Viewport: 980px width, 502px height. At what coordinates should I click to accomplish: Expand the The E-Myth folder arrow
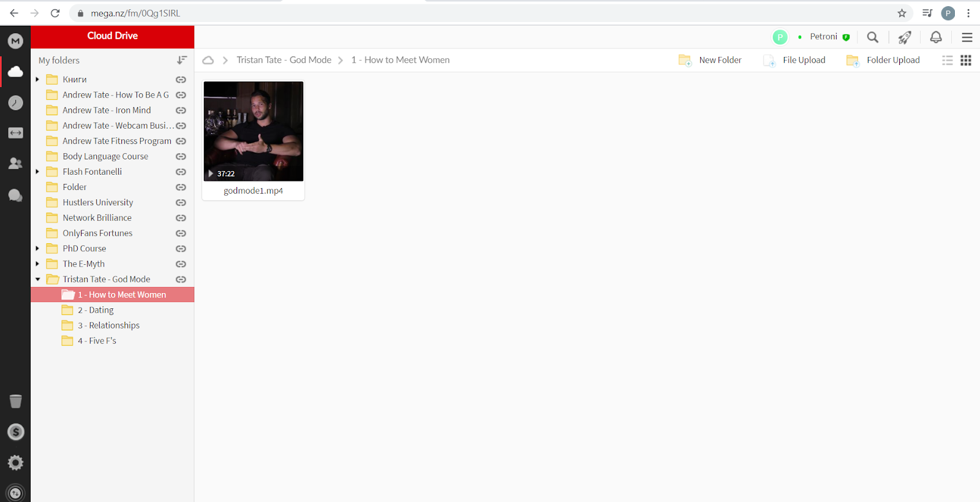37,264
